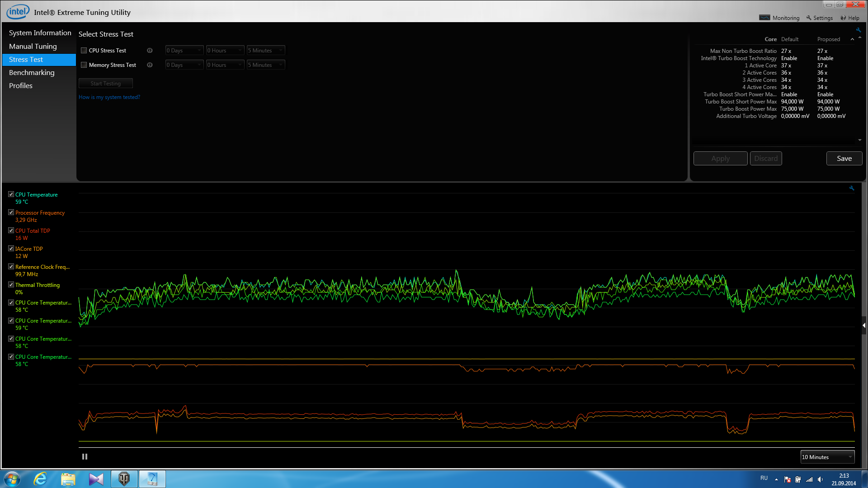Open Internet Explorer from the taskbar
The image size is (868, 488).
coord(41,479)
